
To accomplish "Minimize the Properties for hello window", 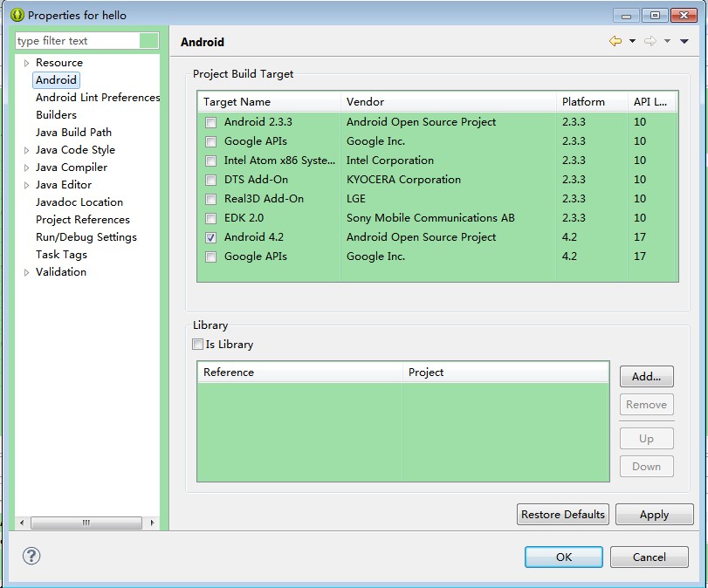I will click(x=626, y=16).
